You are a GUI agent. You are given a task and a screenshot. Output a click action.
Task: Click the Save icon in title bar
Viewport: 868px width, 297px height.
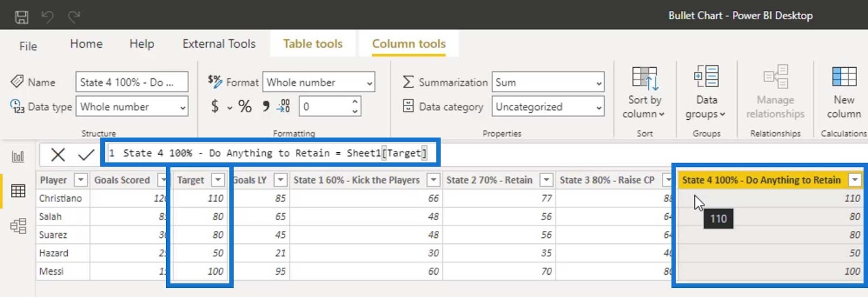[22, 17]
